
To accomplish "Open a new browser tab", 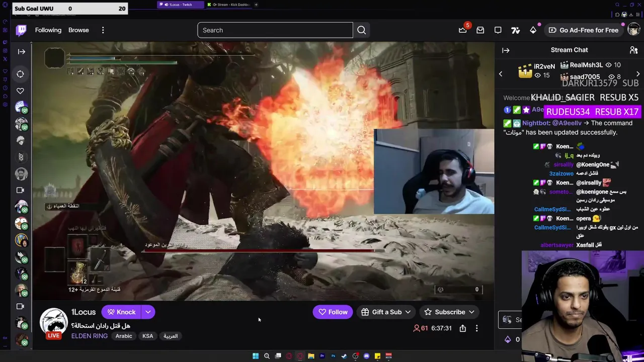I will [256, 5].
